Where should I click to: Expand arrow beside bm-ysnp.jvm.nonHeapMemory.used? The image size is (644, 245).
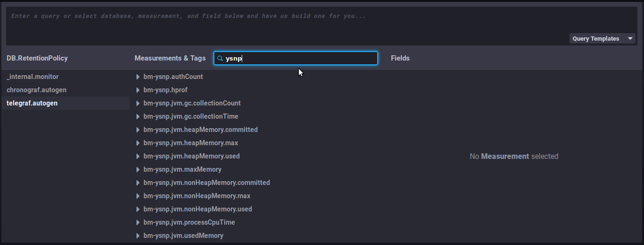(x=138, y=209)
